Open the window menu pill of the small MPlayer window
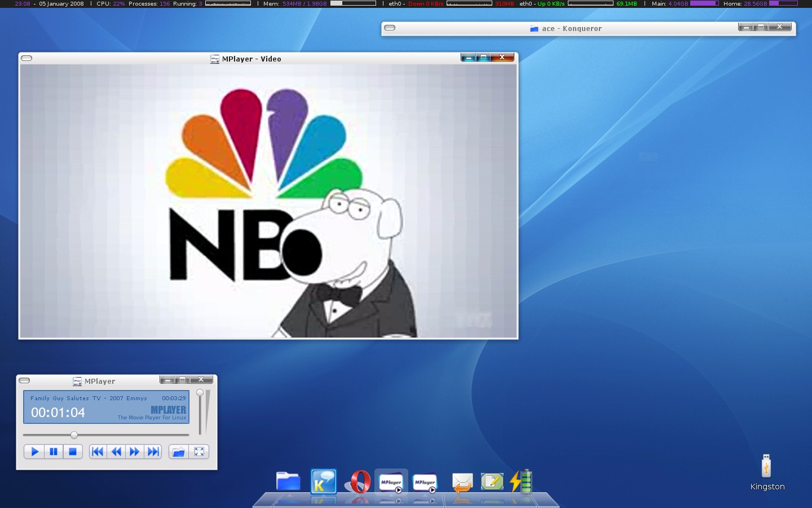This screenshot has width=812, height=508. (24, 380)
